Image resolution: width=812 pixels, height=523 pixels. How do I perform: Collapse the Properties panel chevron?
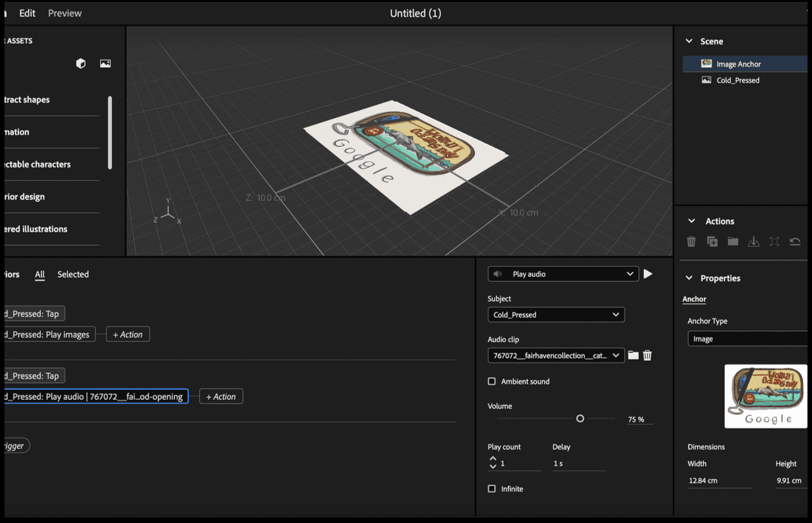click(689, 278)
